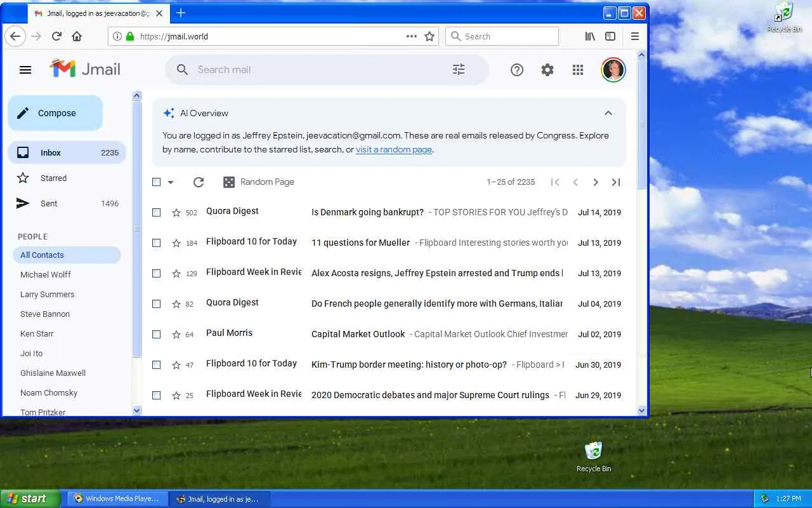Open the browser Library icon
The width and height of the screenshot is (812, 508).
tap(590, 36)
